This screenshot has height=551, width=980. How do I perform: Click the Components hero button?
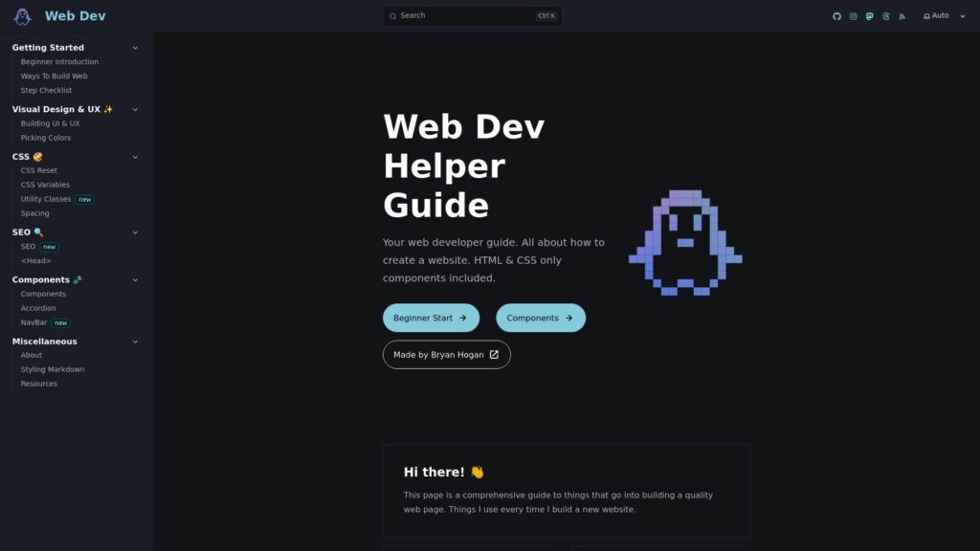[540, 318]
